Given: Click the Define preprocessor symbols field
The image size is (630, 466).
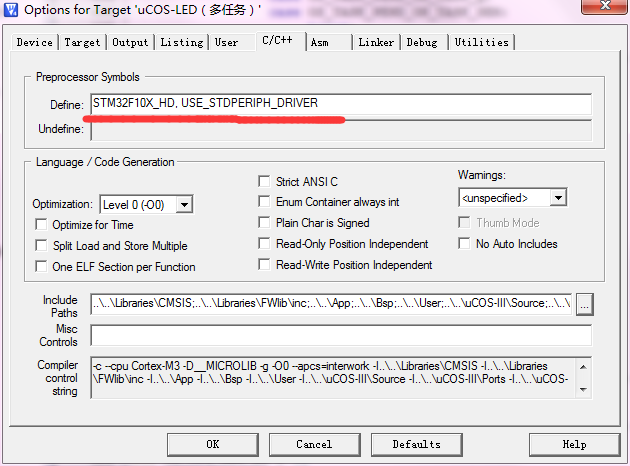Looking at the screenshot, I should coord(340,104).
